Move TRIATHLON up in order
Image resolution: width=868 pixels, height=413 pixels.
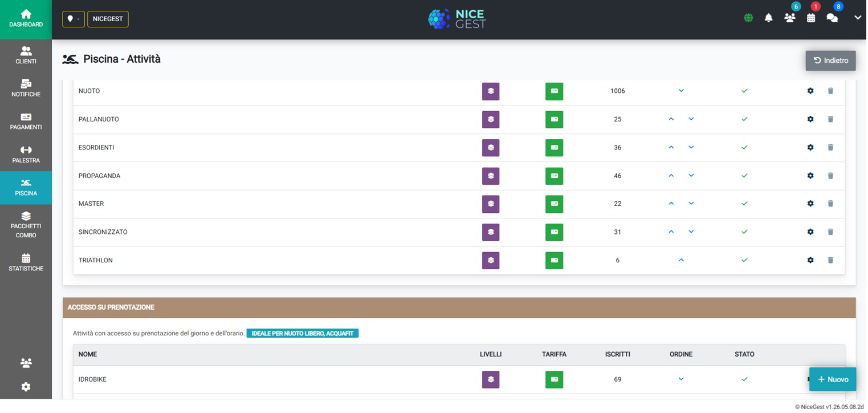(x=680, y=260)
